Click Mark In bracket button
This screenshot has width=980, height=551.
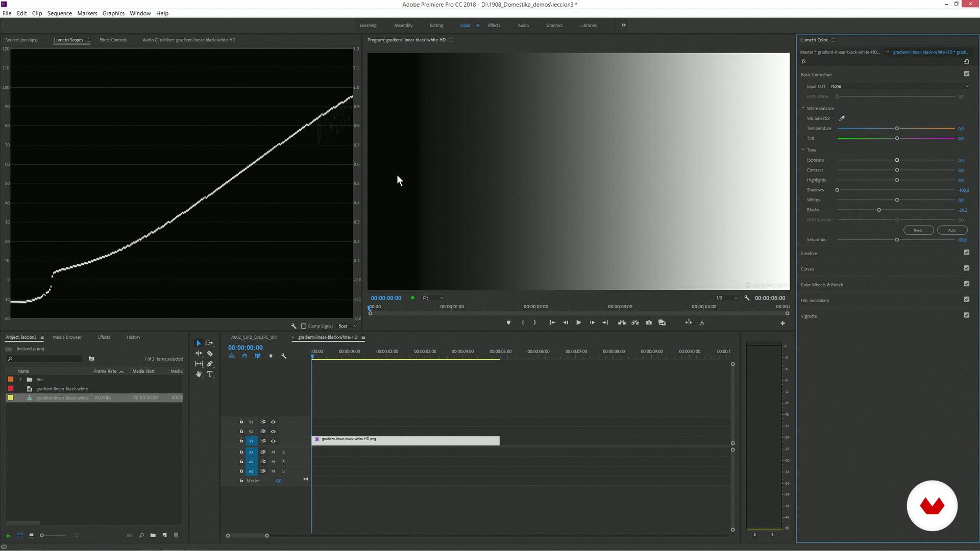[523, 322]
